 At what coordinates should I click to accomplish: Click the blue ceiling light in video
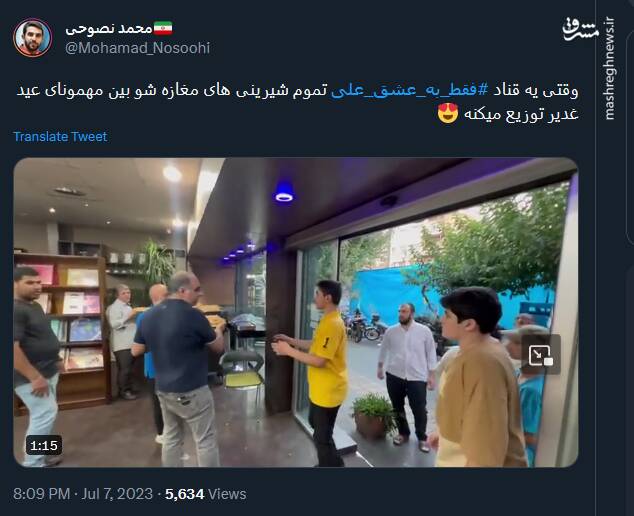click(x=284, y=192)
